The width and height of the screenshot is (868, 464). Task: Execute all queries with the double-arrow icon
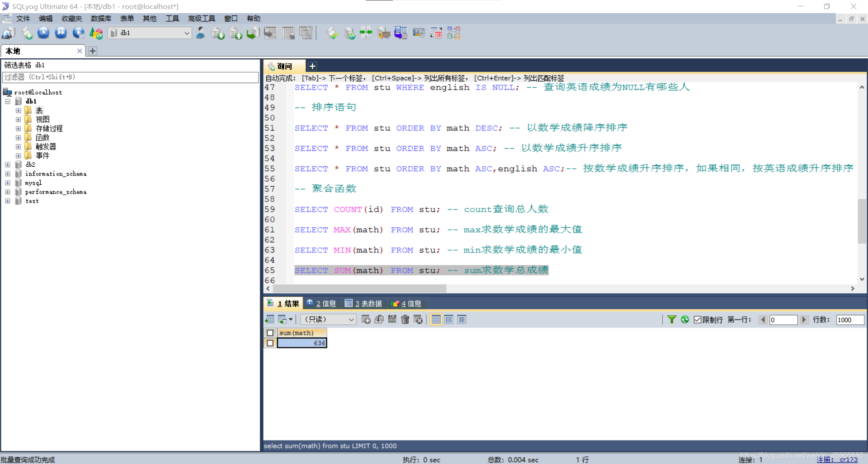(61, 33)
